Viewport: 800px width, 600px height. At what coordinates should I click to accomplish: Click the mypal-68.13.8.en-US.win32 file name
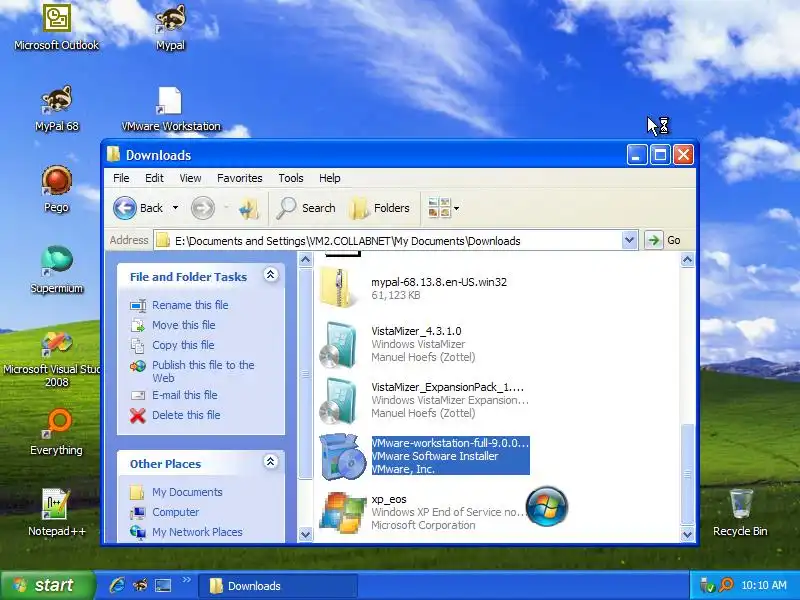point(439,282)
